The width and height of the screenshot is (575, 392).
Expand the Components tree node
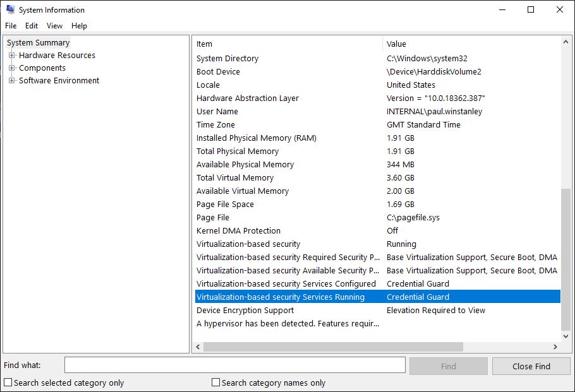click(11, 68)
